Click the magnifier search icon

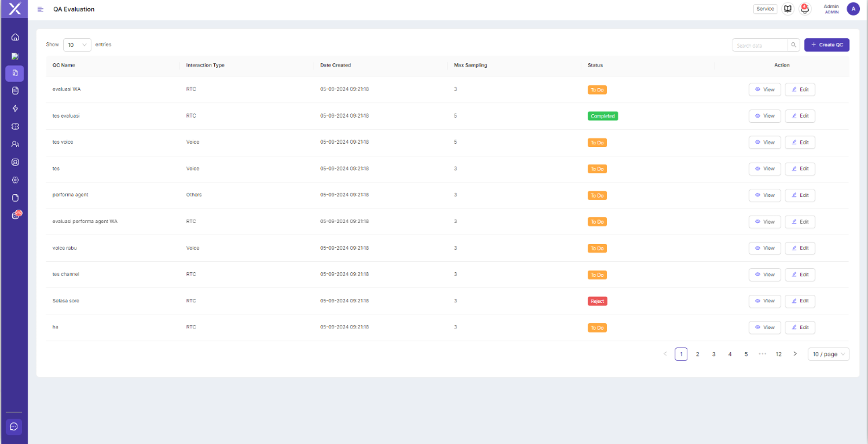(x=793, y=45)
